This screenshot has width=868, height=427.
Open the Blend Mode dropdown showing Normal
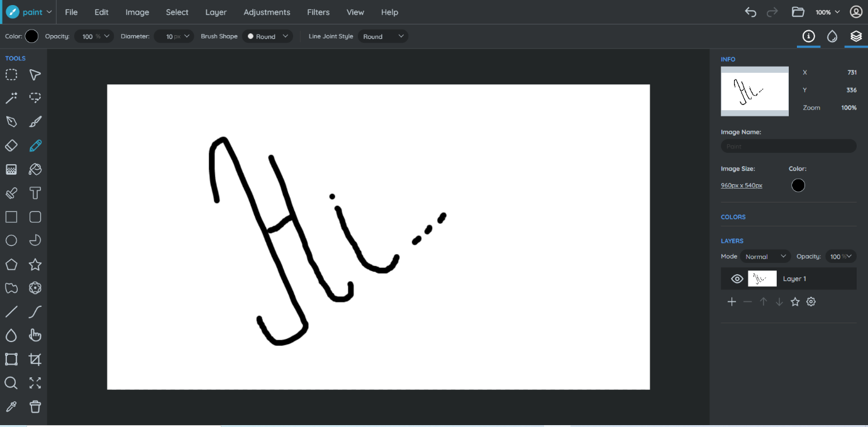(765, 256)
